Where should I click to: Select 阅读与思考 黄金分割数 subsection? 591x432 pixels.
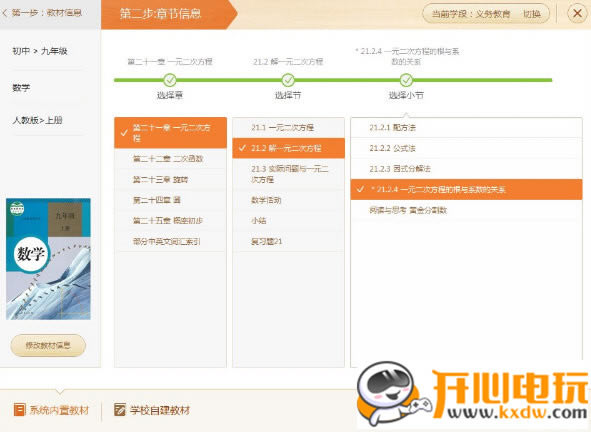coord(466,210)
